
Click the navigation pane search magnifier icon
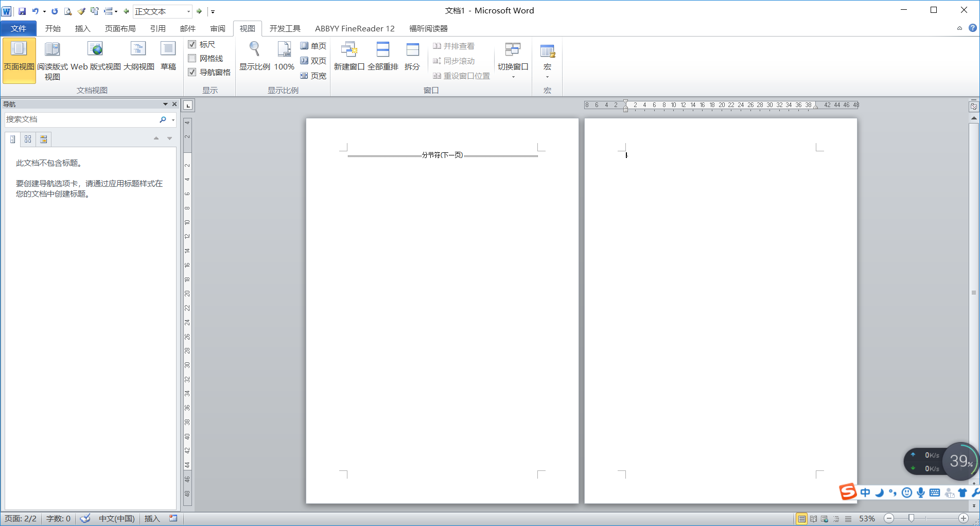point(163,119)
